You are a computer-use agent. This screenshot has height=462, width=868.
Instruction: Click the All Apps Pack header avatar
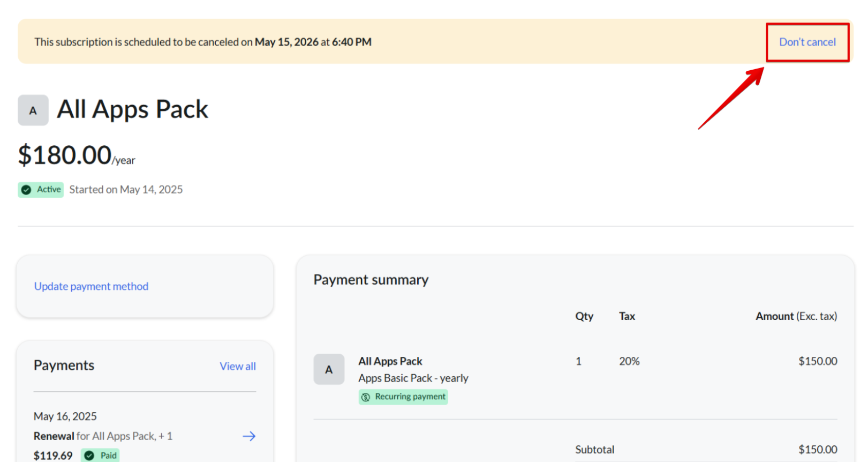pos(33,110)
